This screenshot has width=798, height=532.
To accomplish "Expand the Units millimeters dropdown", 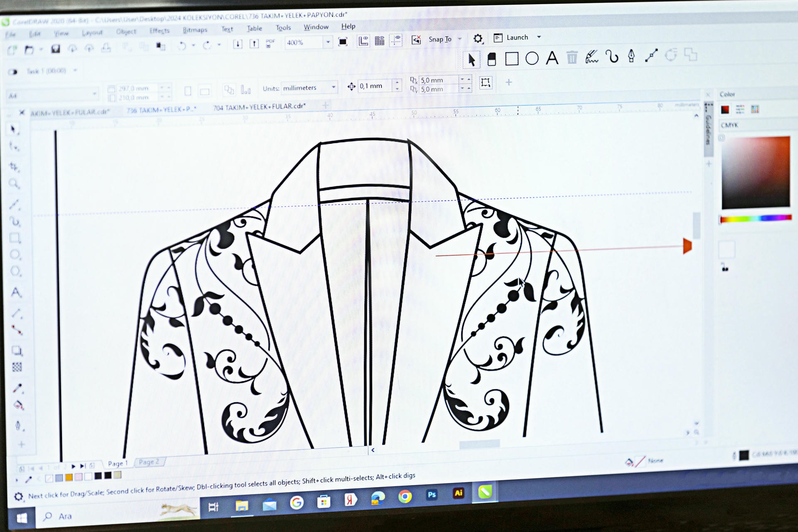I will point(333,87).
